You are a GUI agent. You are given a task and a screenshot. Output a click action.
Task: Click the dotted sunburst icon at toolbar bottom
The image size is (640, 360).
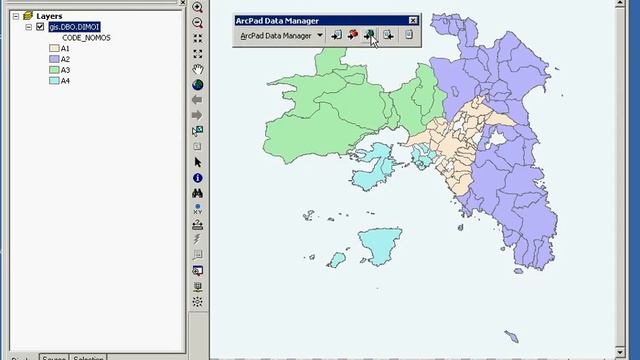point(198,302)
